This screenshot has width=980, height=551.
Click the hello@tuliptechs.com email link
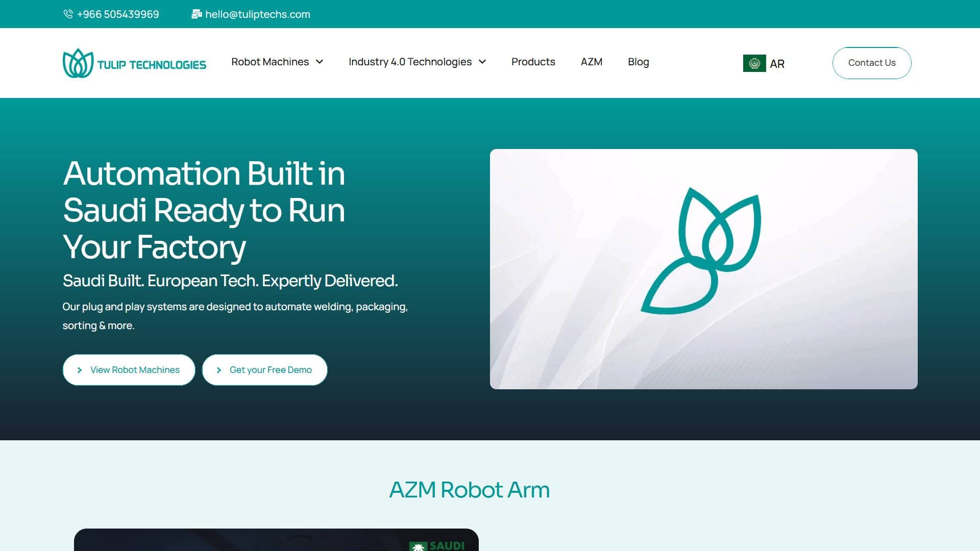pos(257,14)
